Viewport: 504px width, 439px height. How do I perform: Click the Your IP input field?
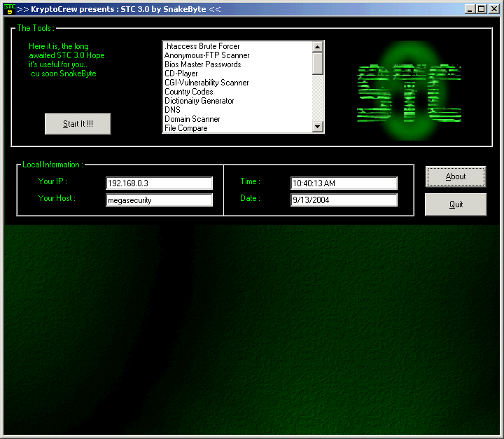(159, 183)
